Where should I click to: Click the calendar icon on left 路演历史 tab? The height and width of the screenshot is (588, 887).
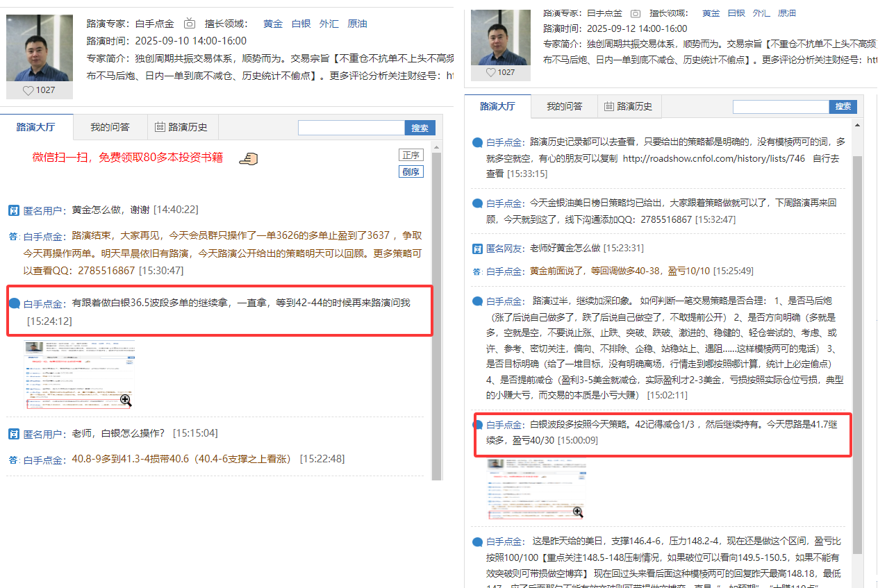point(160,128)
